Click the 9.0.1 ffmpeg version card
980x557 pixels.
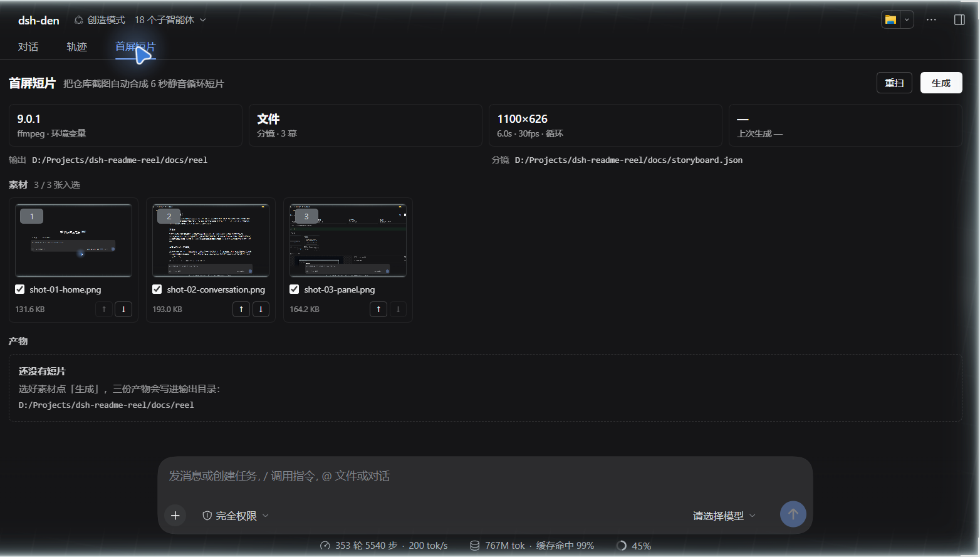[x=125, y=125]
